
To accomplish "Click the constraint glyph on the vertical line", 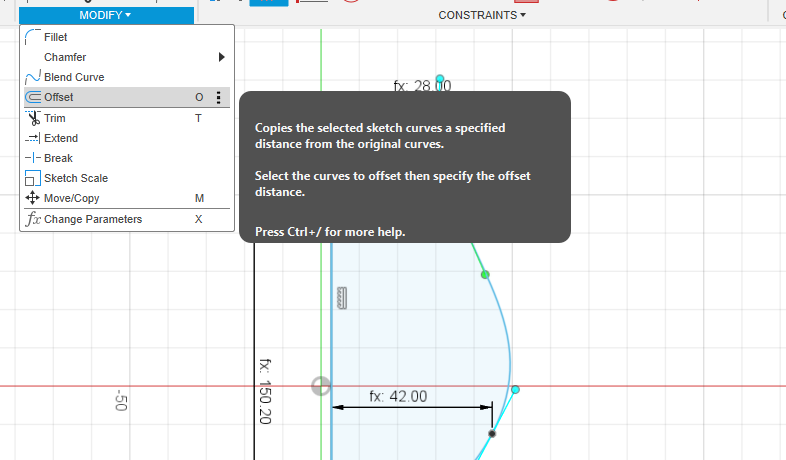I will point(342,298).
